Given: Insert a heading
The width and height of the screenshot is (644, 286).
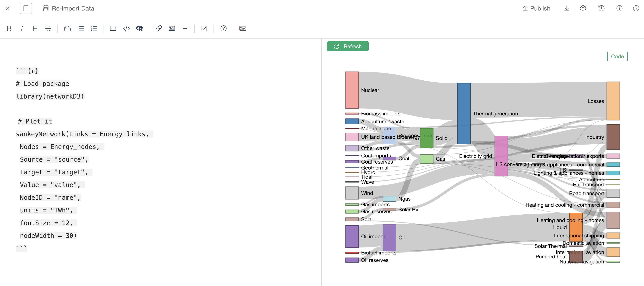Looking at the screenshot, I should 35,28.
